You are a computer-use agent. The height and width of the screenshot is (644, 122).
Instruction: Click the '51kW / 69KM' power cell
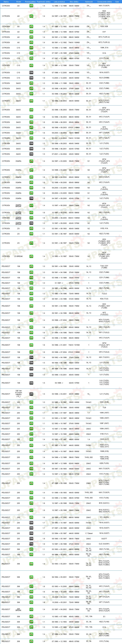(74, 299)
